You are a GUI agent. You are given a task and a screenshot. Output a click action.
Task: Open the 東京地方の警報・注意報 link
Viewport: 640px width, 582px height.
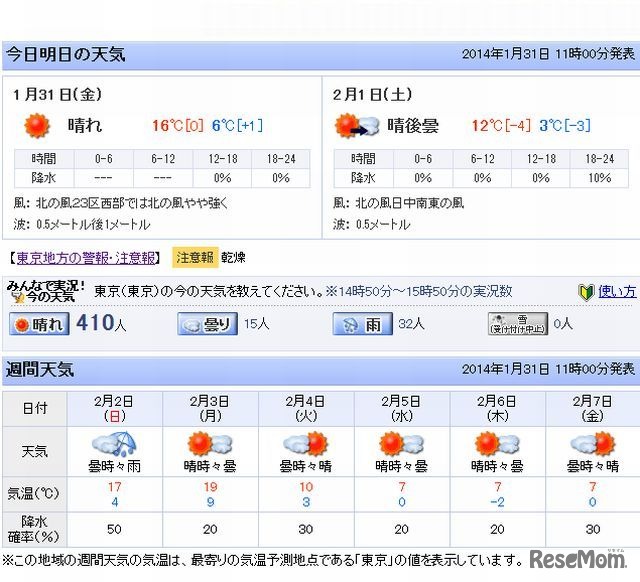(86, 258)
